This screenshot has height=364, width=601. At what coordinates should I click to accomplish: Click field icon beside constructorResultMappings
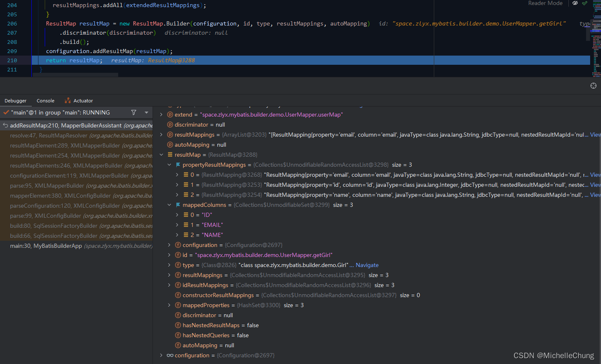[178, 295]
